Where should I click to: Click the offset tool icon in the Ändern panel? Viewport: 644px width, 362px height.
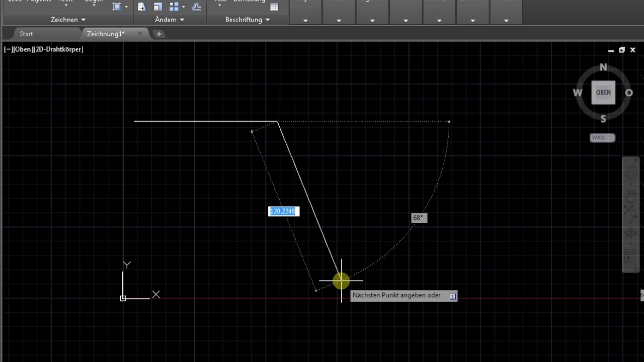(x=197, y=7)
